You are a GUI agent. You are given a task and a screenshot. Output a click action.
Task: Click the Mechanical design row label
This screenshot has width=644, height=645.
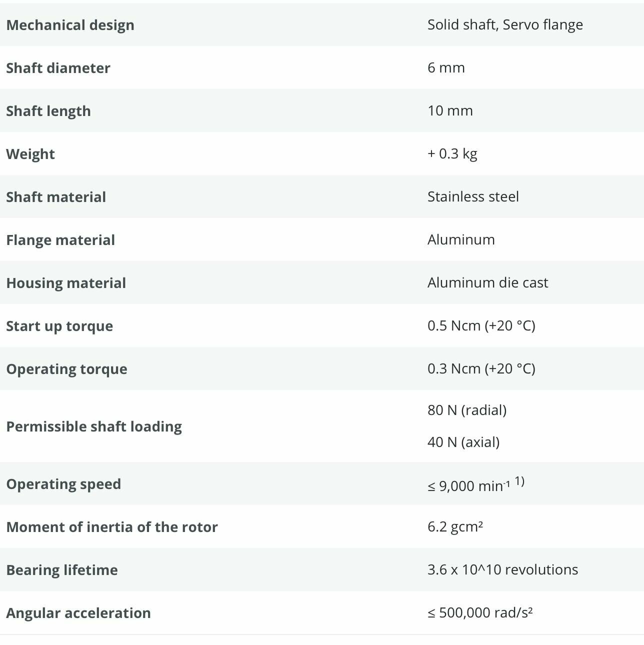[70, 25]
